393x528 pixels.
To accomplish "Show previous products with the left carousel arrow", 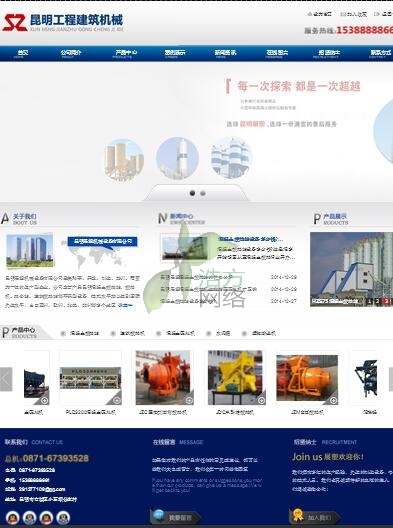I will [x=6, y=379].
